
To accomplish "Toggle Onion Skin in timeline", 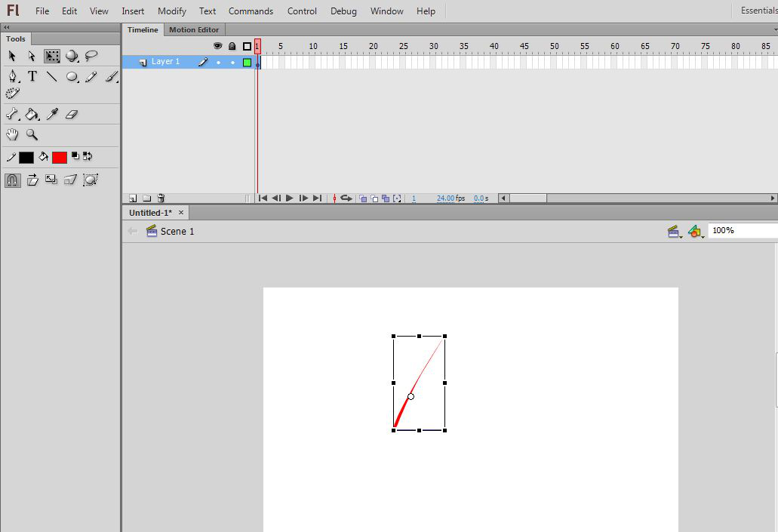I will pyautogui.click(x=363, y=198).
